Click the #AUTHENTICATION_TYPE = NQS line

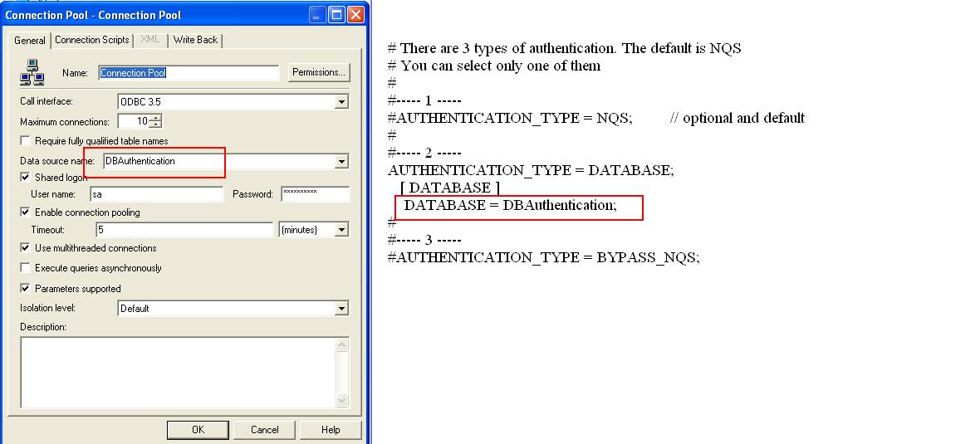[510, 118]
